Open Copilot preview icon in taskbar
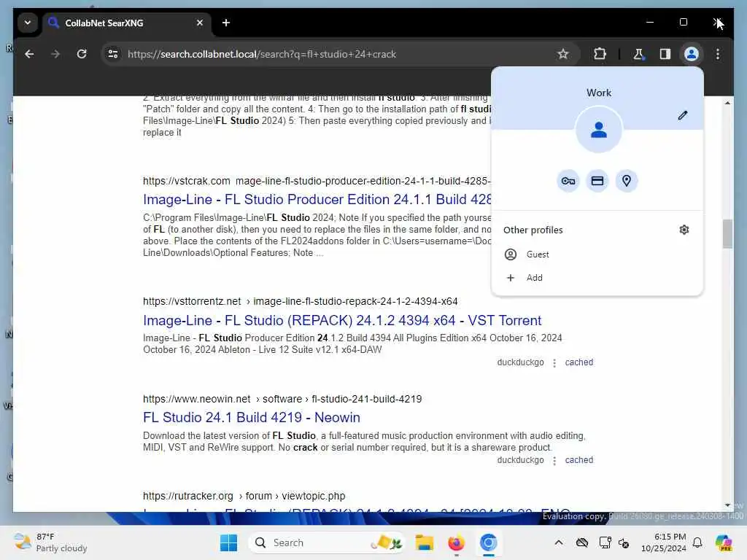 pos(724,542)
